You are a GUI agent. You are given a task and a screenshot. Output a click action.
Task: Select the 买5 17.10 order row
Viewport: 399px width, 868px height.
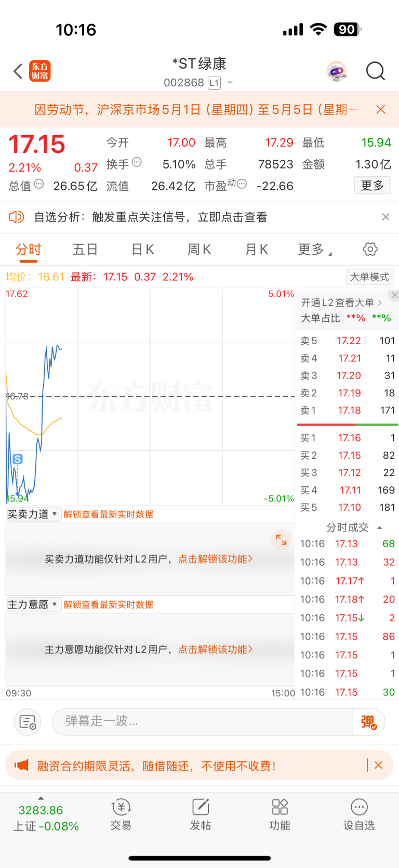point(347,507)
